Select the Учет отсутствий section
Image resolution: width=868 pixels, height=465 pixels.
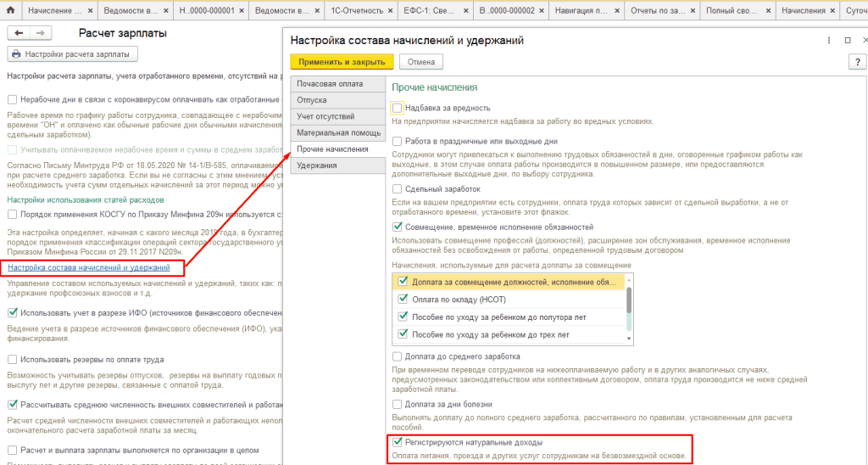pyautogui.click(x=337, y=116)
